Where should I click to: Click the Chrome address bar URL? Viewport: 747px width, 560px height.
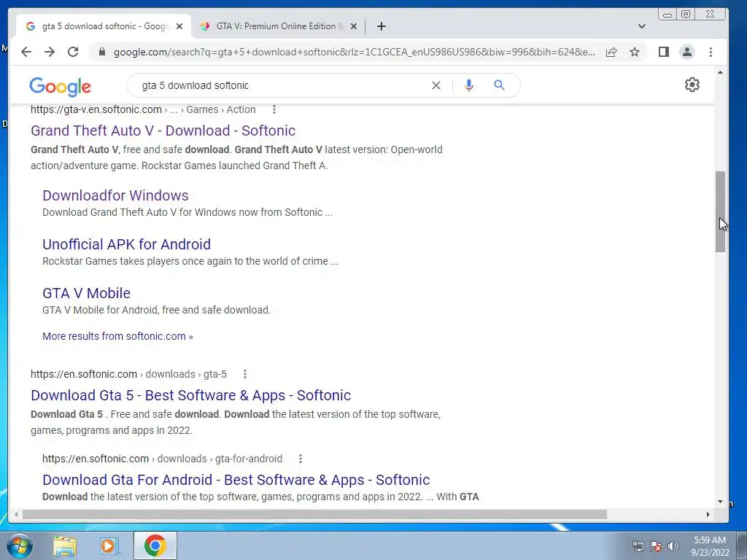[x=354, y=52]
